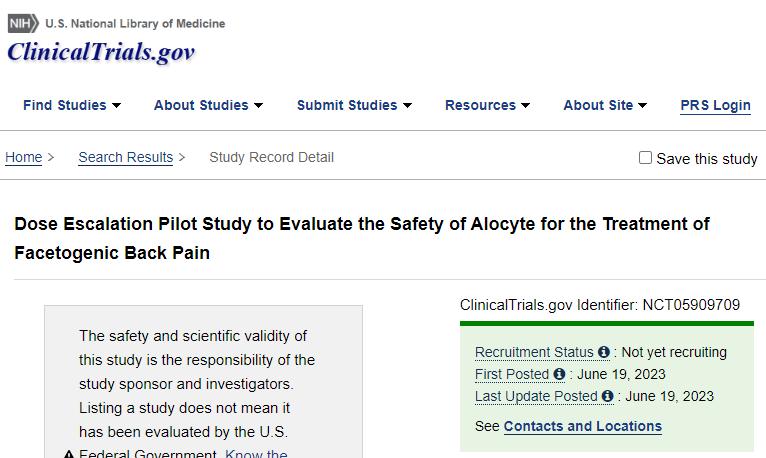This screenshot has width=766, height=458.
Task: Open the Contacts and Locations link
Action: [x=583, y=426]
